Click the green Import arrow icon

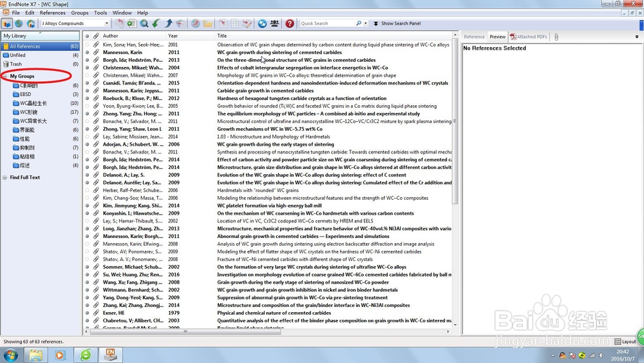[x=156, y=23]
